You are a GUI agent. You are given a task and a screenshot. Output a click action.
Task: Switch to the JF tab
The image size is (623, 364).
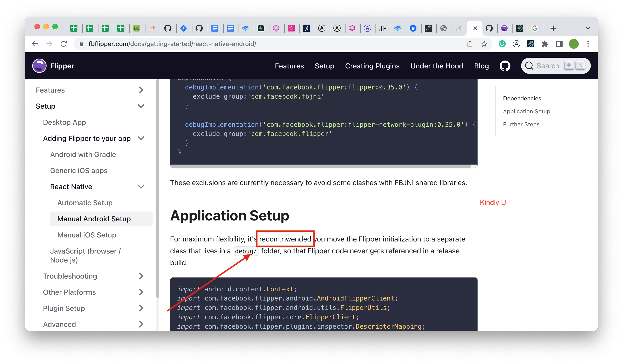click(382, 28)
